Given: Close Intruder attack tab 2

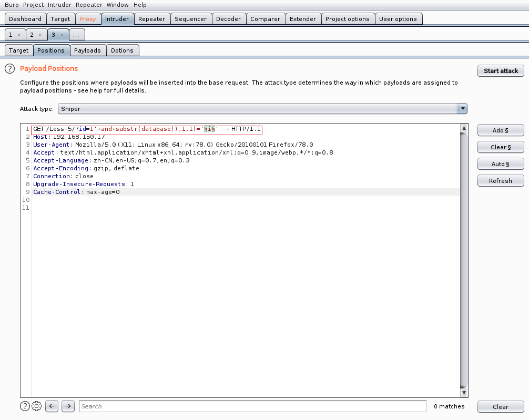Looking at the screenshot, I should point(40,35).
